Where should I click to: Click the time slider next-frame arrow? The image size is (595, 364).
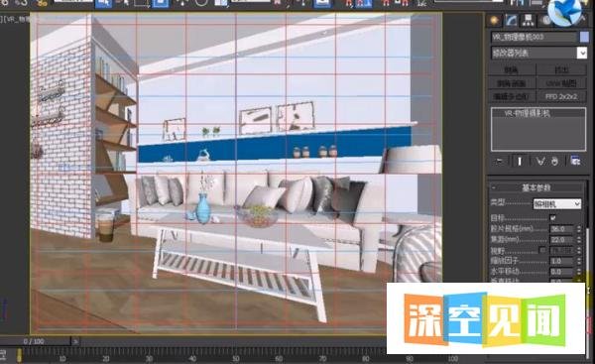(75, 341)
